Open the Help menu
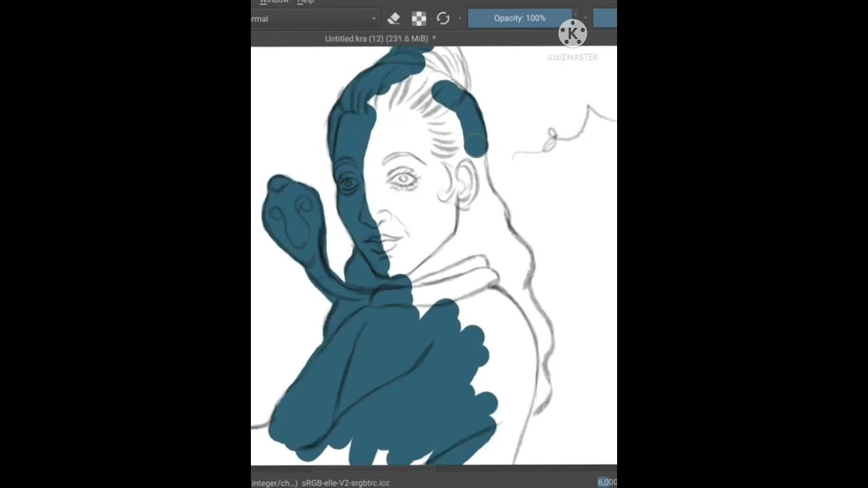Image resolution: width=868 pixels, height=488 pixels. 306,2
